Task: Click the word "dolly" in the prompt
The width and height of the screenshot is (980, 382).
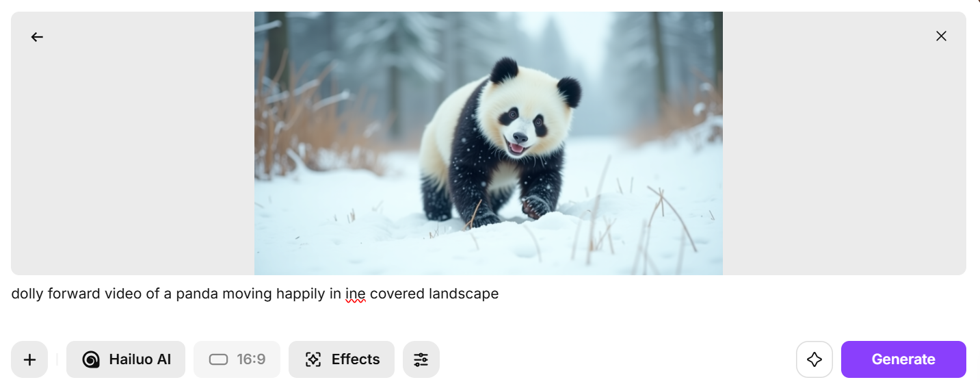Action: [27, 294]
